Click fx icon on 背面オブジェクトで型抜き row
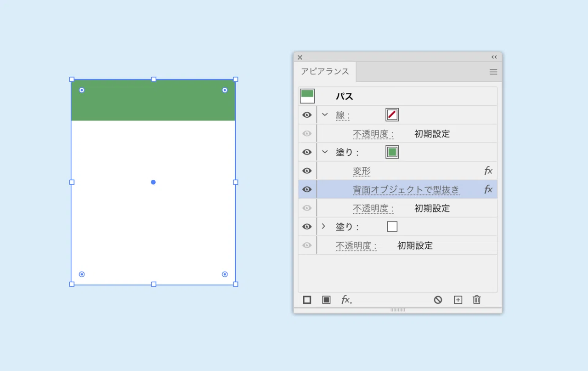588x371 pixels. (488, 189)
